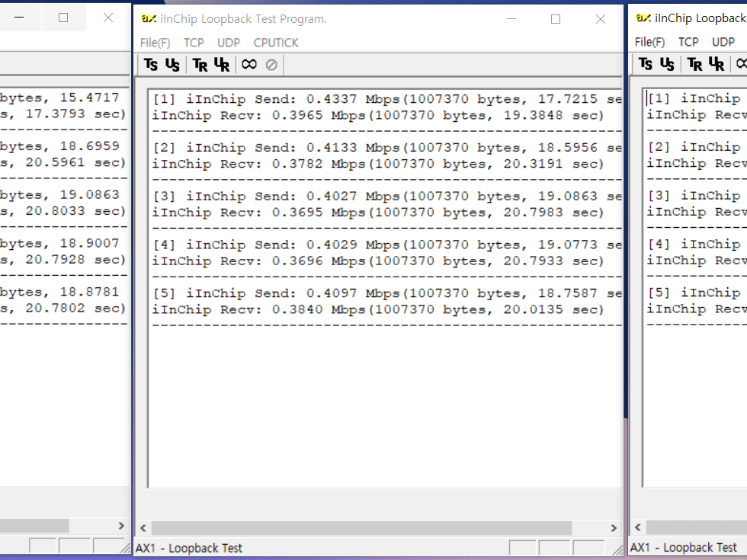The image size is (747, 560).
Task: Click app logo icon in right window title bar
Action: click(643, 18)
